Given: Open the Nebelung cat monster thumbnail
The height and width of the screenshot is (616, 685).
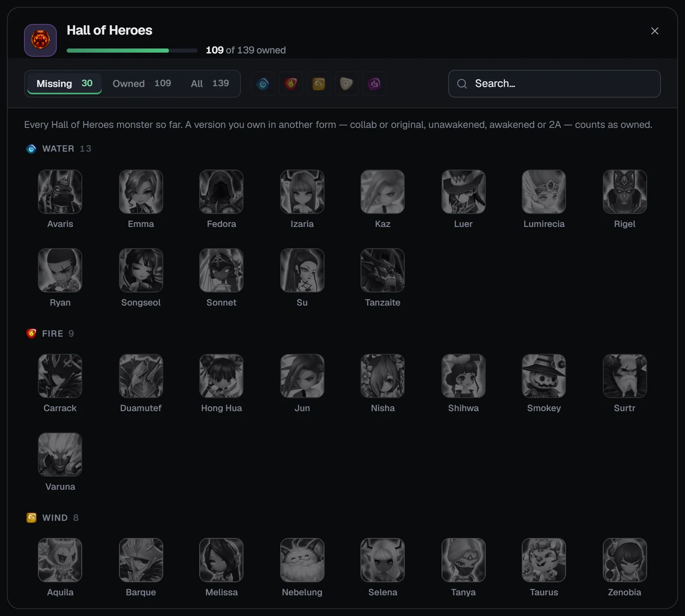Looking at the screenshot, I should (x=302, y=560).
